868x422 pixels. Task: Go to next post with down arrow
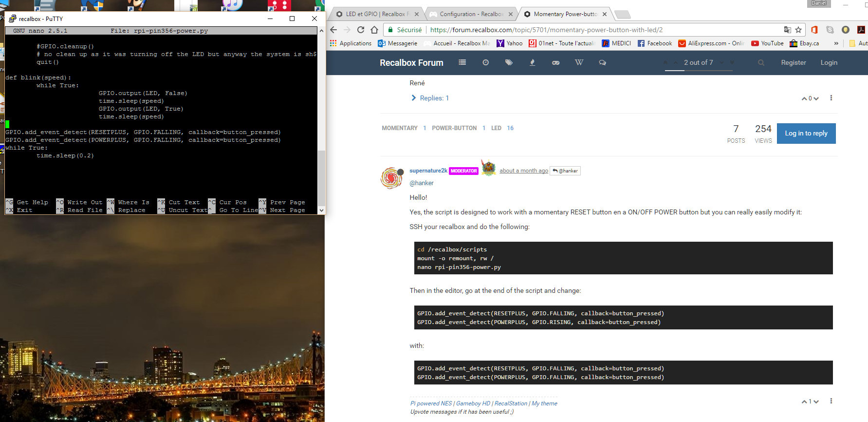(x=722, y=62)
